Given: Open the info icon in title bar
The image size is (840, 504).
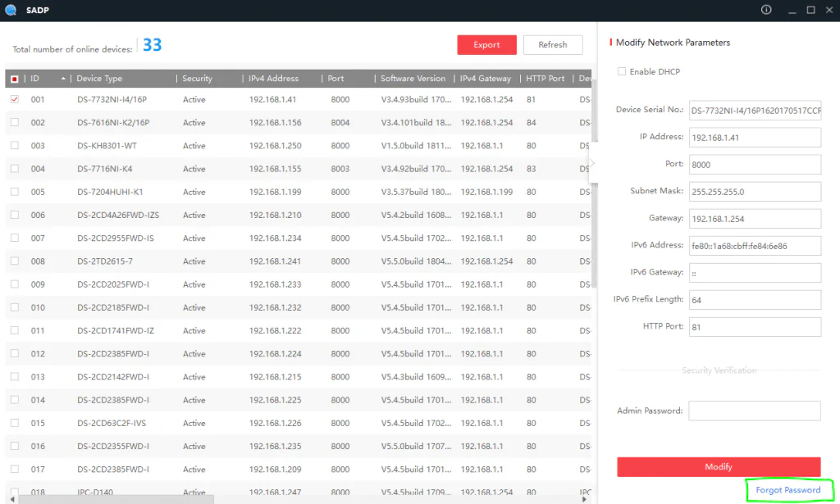Looking at the screenshot, I should click(x=766, y=10).
